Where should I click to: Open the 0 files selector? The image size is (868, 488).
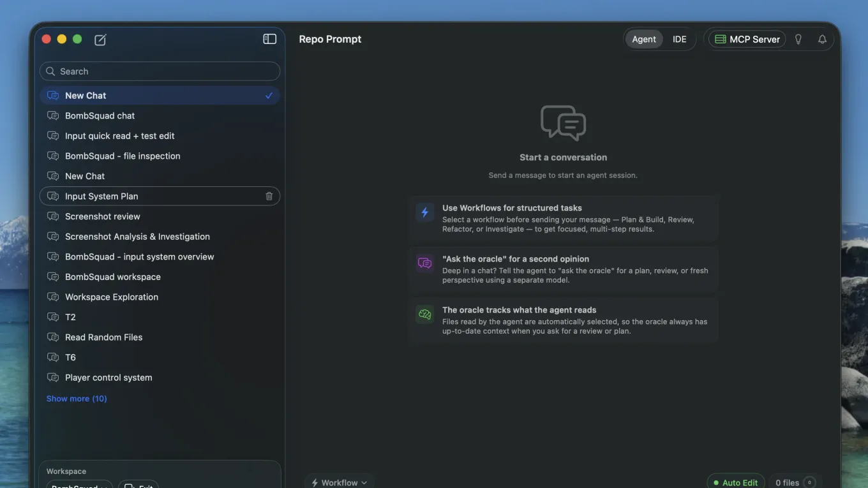pos(795,482)
